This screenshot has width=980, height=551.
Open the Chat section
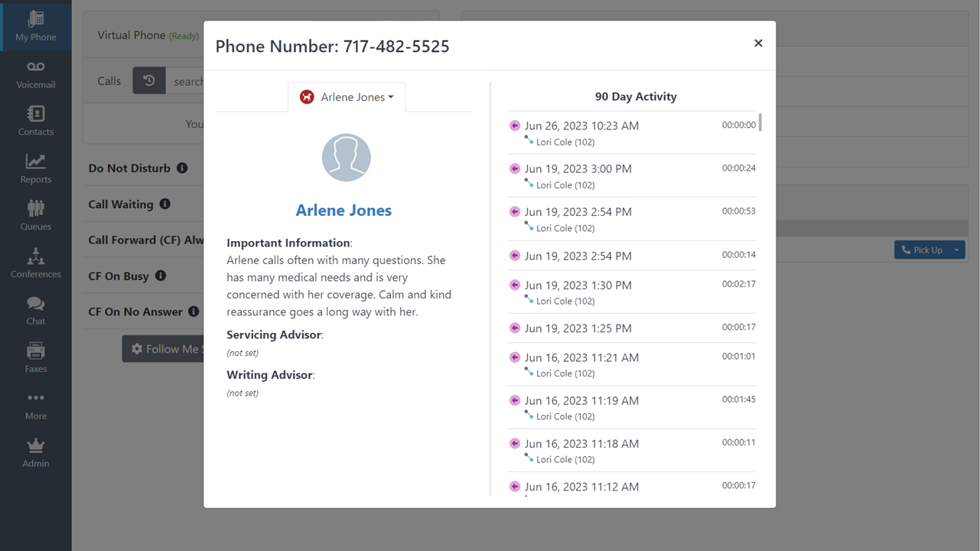pos(35,311)
